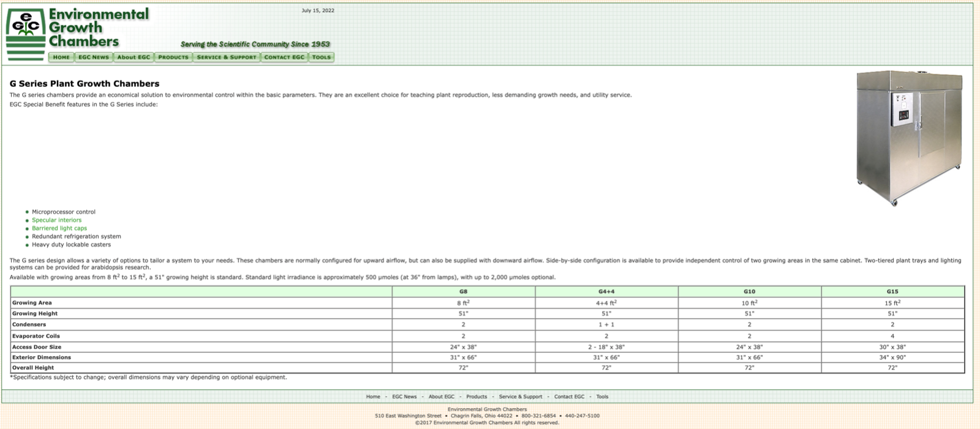This screenshot has height=429, width=980.
Task: Open the EGC News menu item
Action: 94,57
